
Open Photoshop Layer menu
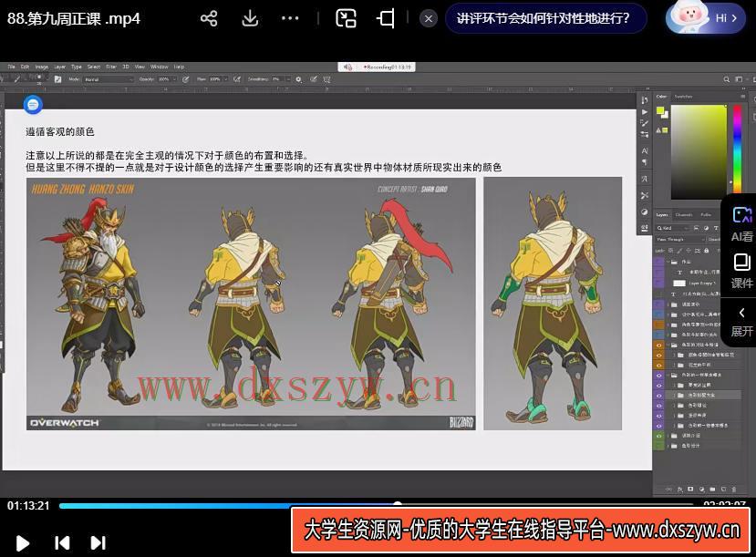pyautogui.click(x=60, y=67)
